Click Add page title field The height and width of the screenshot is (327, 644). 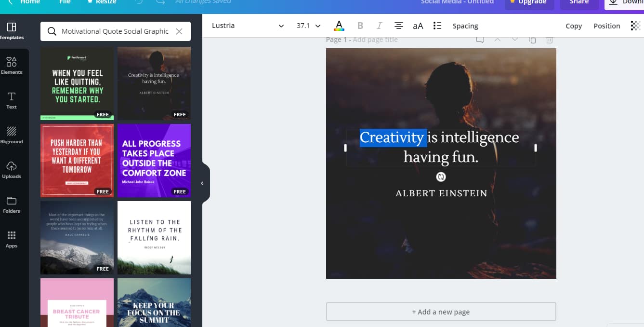[375, 40]
